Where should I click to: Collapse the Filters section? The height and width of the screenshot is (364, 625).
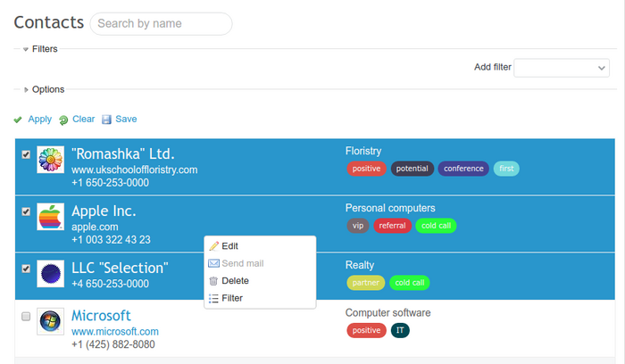coord(26,49)
